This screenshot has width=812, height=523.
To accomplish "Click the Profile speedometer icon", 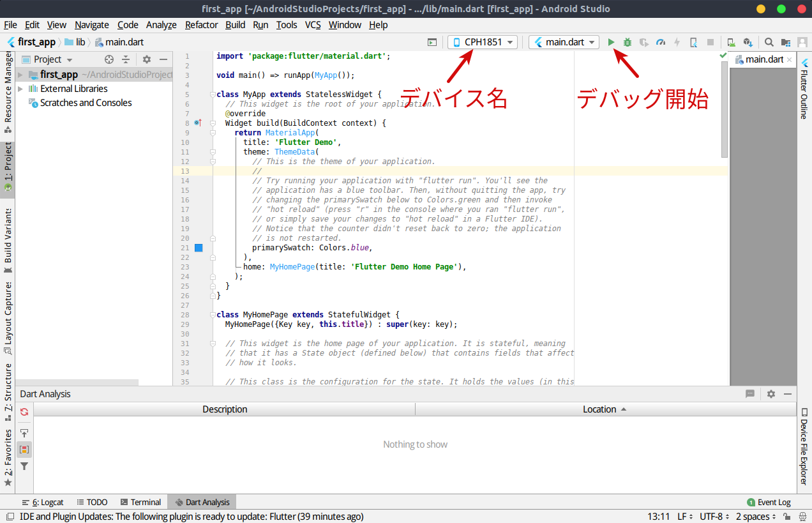I will (x=661, y=42).
